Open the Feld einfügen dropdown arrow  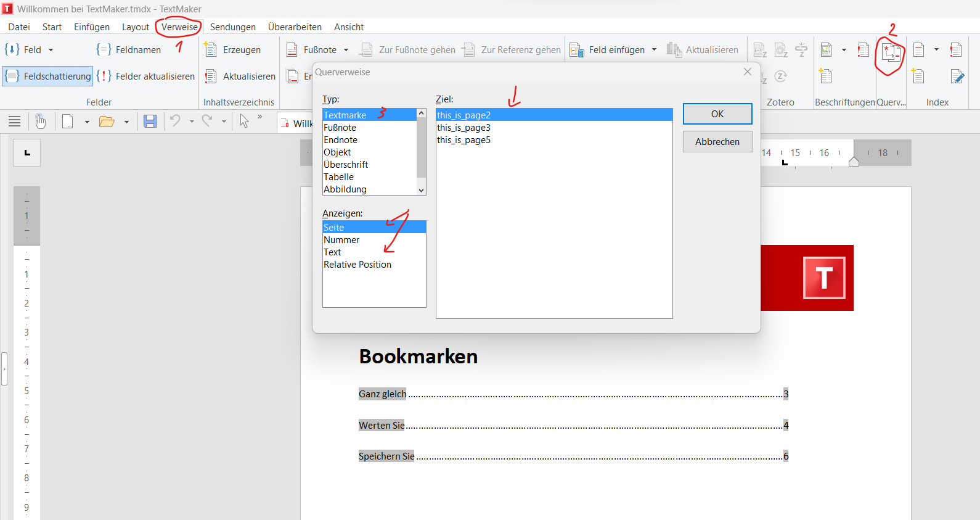(x=654, y=50)
